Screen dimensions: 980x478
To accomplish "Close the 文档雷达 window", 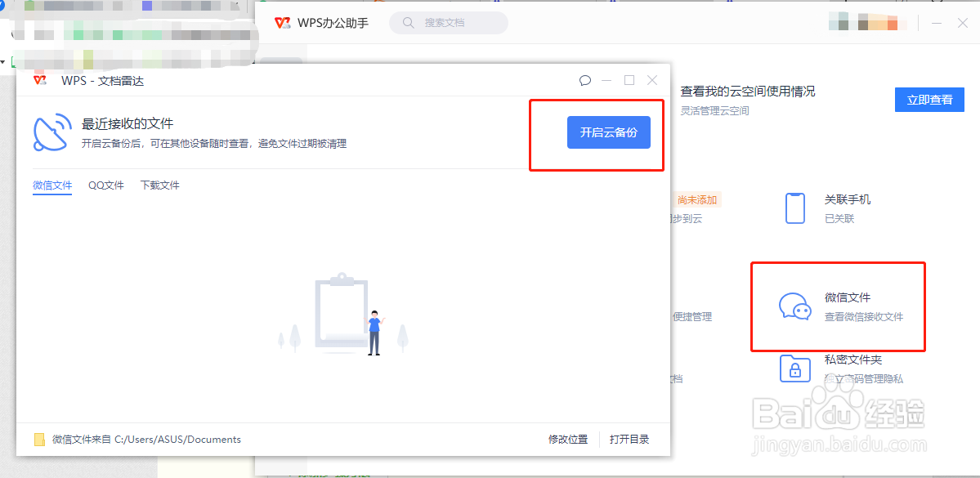I will click(x=652, y=80).
